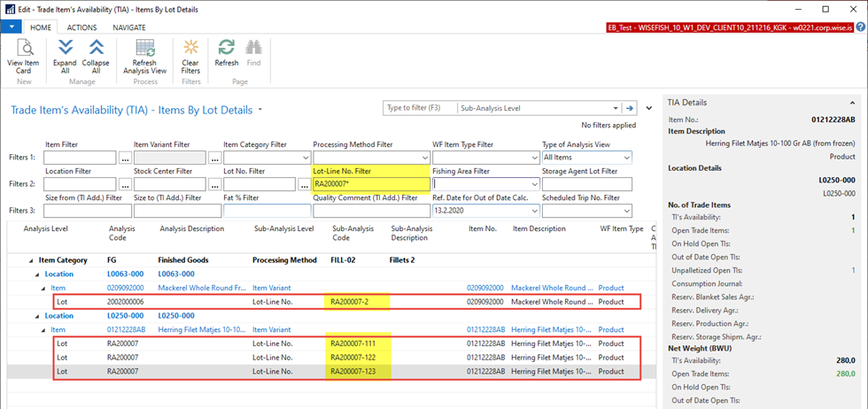The width and height of the screenshot is (868, 409).
Task: Click the search filter go-arrow button
Action: [630, 108]
